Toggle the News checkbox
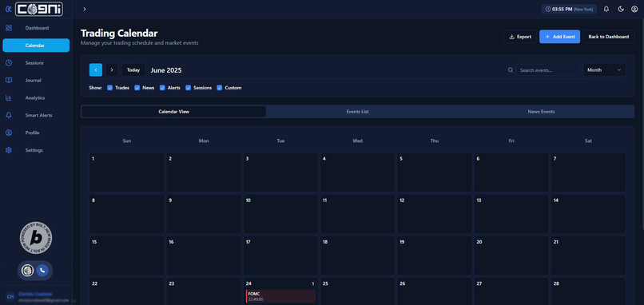 tap(137, 88)
